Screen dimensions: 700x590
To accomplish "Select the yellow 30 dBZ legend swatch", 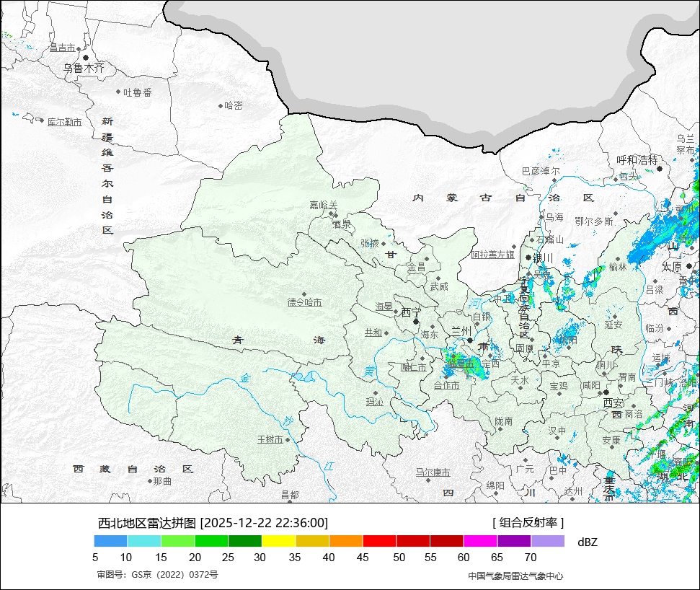I will [278, 542].
